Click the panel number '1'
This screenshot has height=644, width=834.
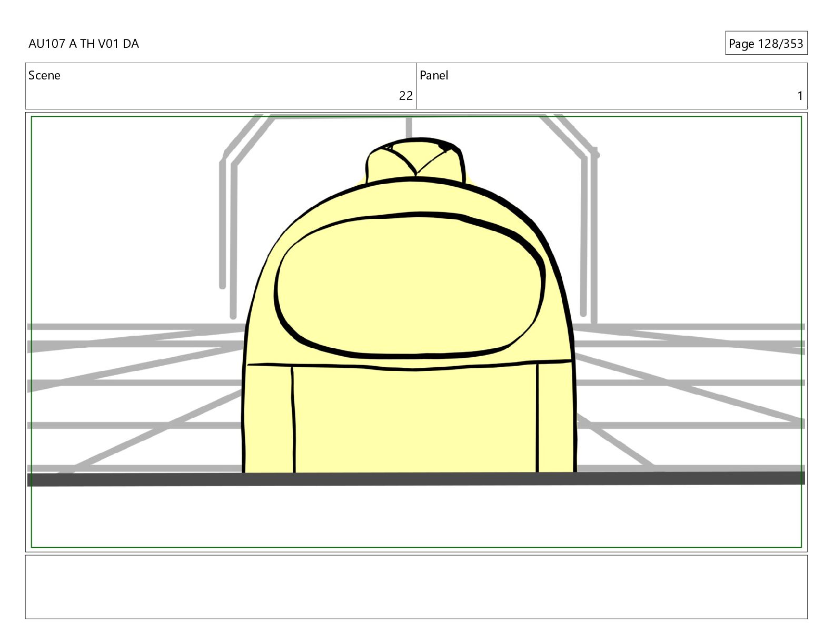[x=800, y=96]
